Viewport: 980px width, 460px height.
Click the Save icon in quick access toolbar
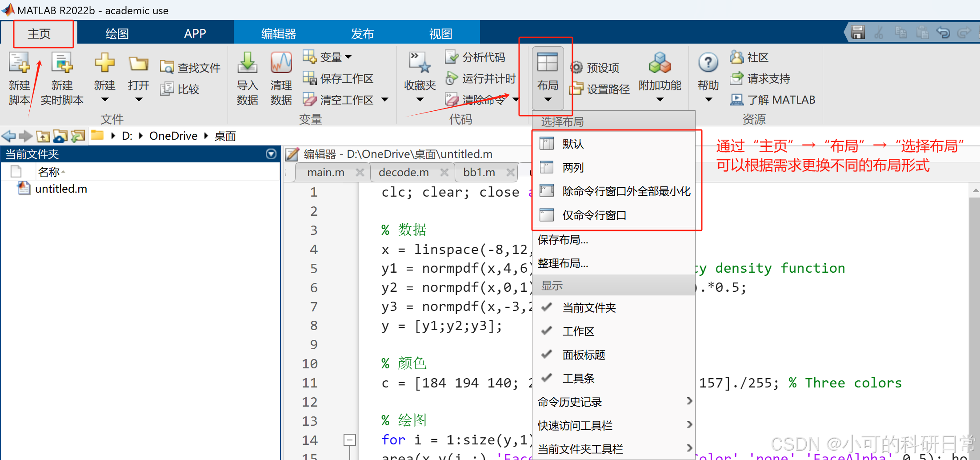(x=858, y=32)
